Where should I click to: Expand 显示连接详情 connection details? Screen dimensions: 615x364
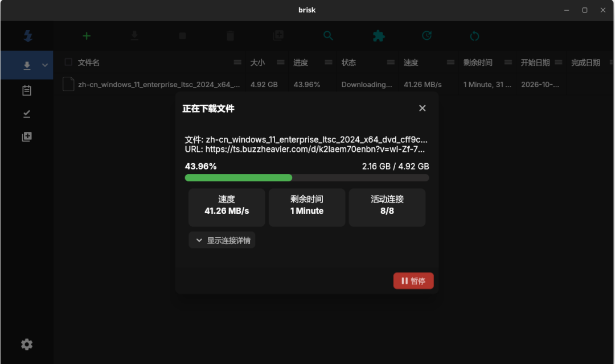[x=222, y=240]
